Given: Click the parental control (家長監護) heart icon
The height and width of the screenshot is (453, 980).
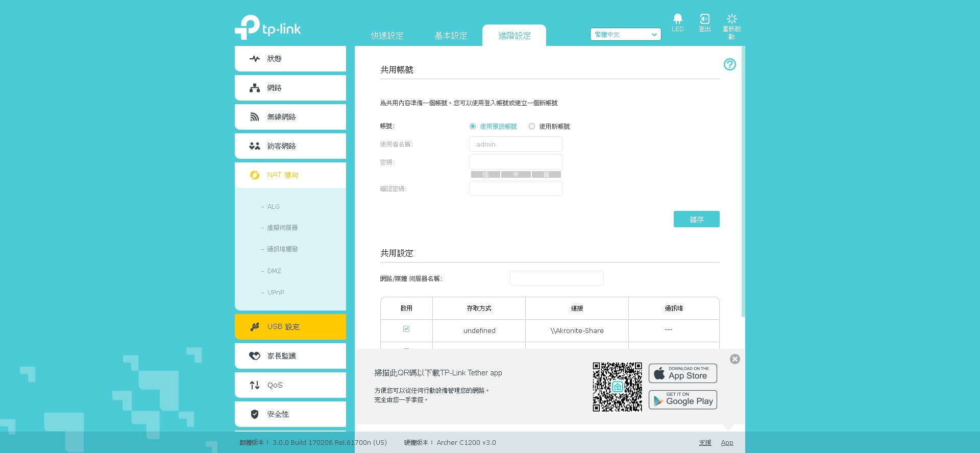Looking at the screenshot, I should (x=254, y=356).
